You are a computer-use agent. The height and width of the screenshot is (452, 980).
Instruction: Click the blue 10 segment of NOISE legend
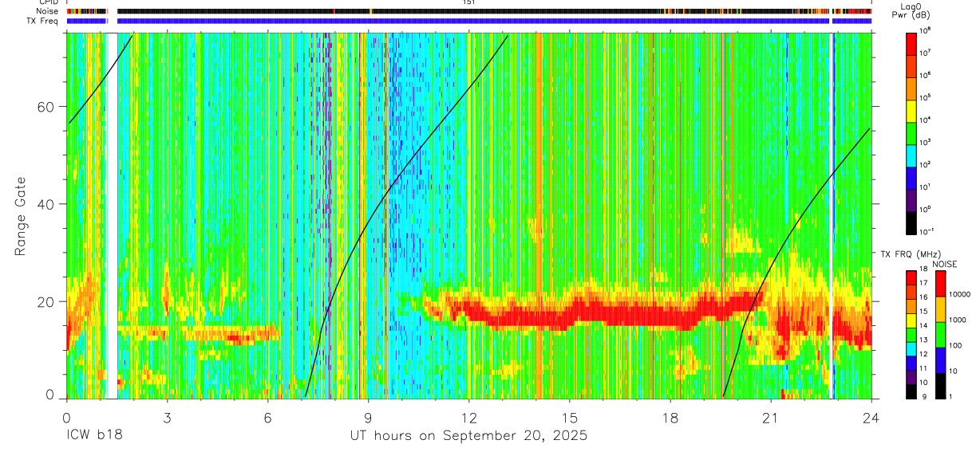click(939, 360)
